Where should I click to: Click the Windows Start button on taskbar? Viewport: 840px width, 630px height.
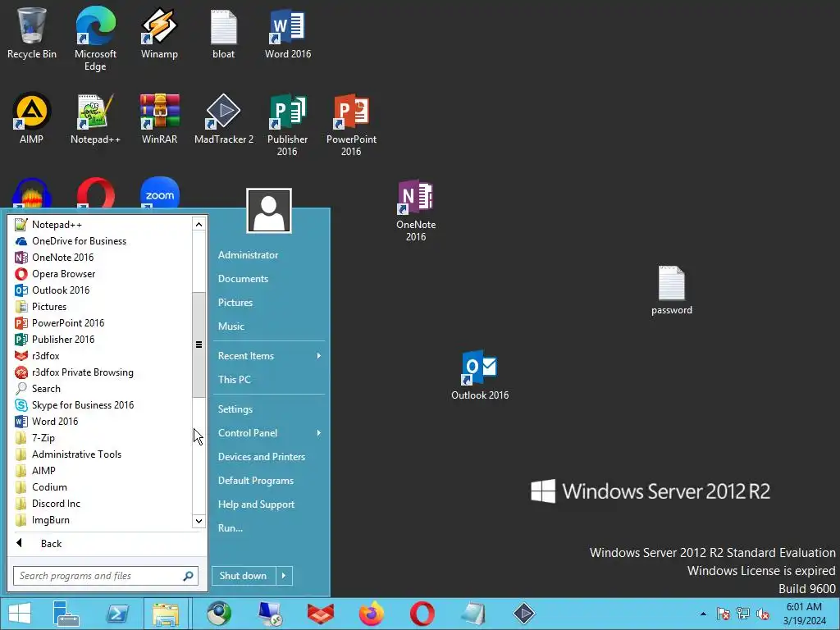click(x=20, y=614)
